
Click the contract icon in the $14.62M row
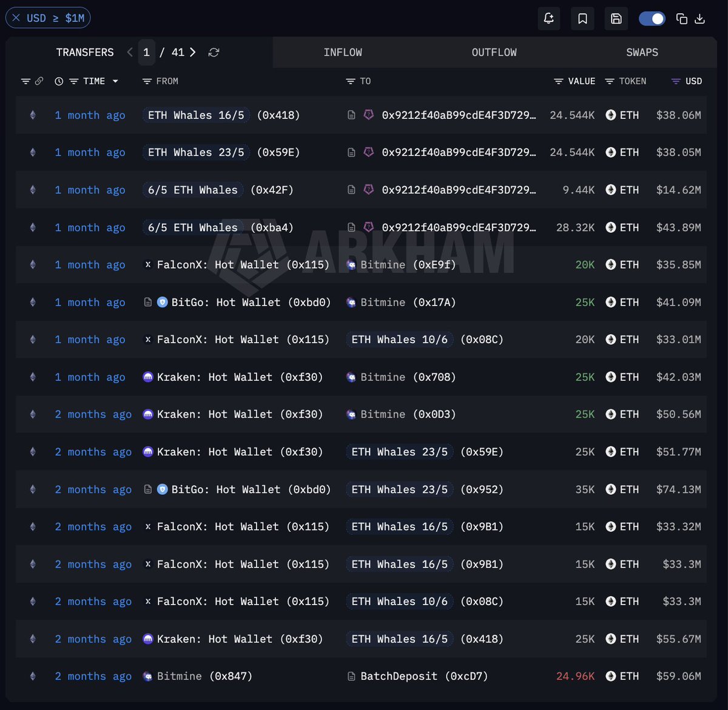pyautogui.click(x=351, y=190)
